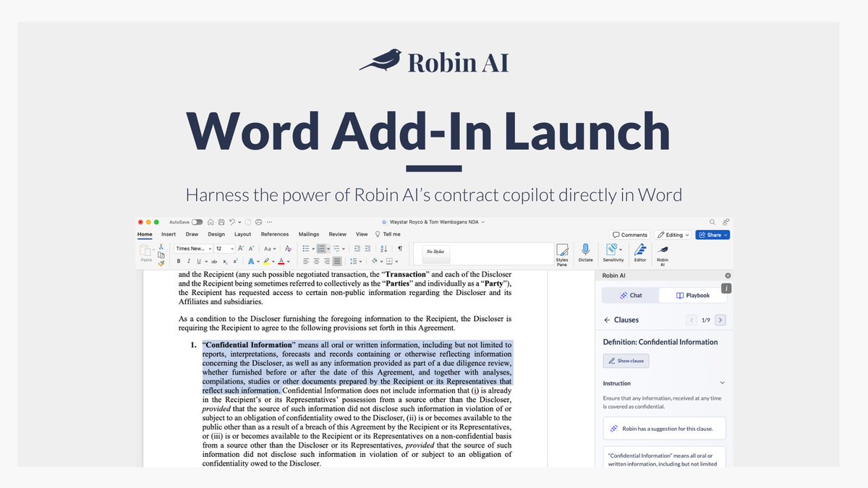The image size is (868, 488).
Task: Open the Styles Pane
Action: tap(563, 253)
